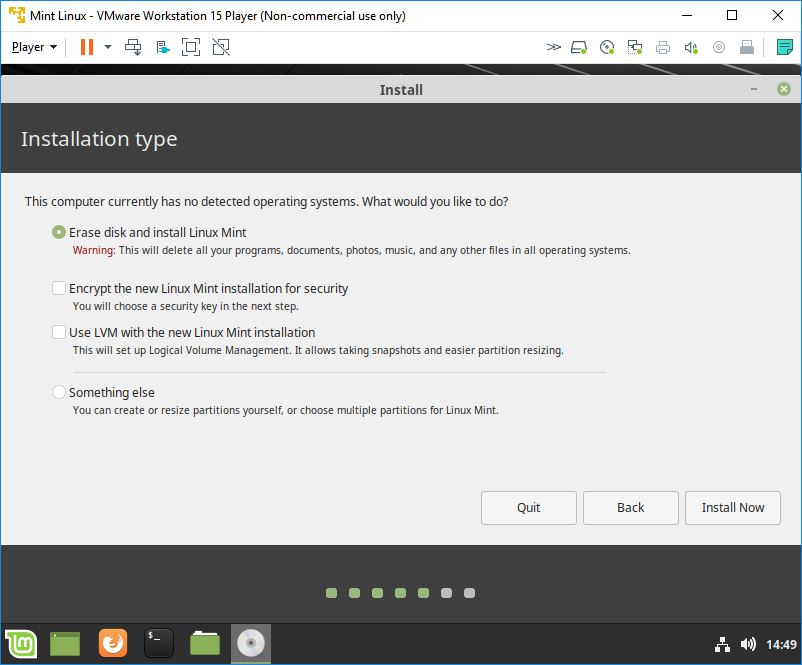Screen dimensions: 802x665
Task: Enter full screen mode
Action: tap(191, 47)
